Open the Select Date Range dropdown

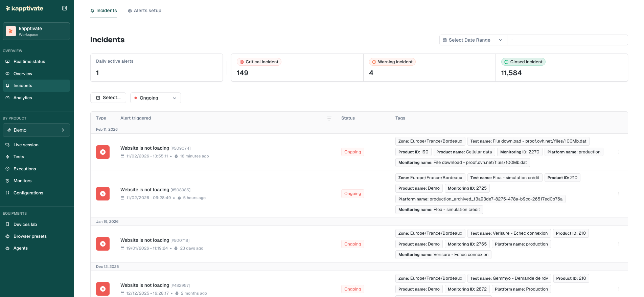[x=473, y=40]
